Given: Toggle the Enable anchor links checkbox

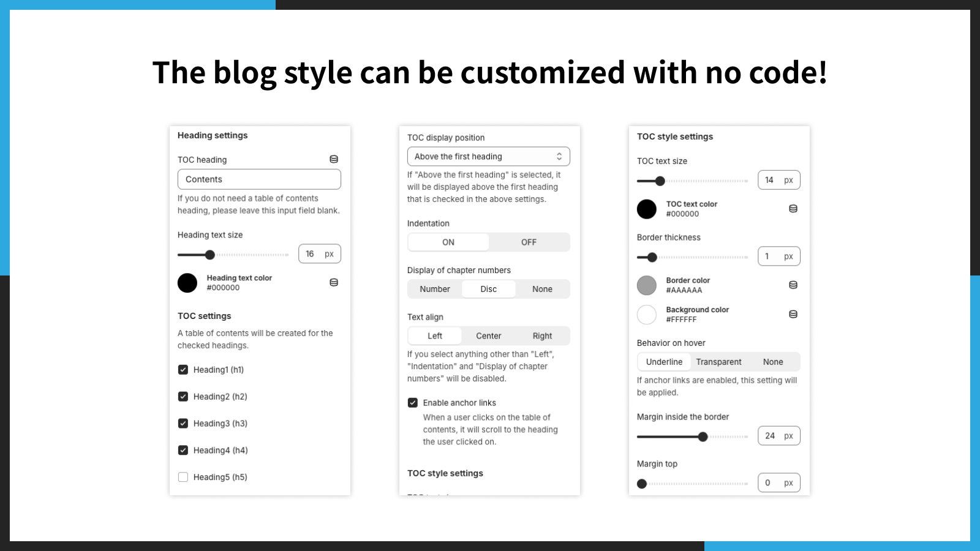Looking at the screenshot, I should click(413, 403).
